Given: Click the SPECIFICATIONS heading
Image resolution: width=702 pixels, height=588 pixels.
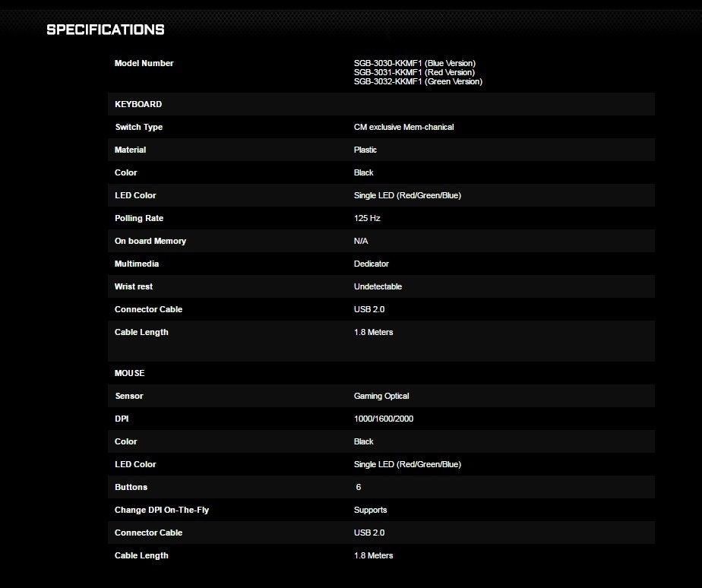Looking at the screenshot, I should coord(106,30).
